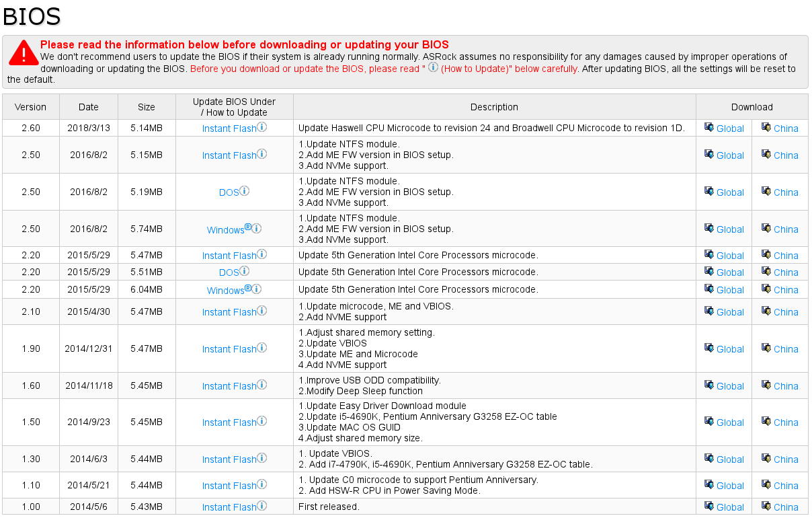Download Global link text for version 1.00

[730, 507]
